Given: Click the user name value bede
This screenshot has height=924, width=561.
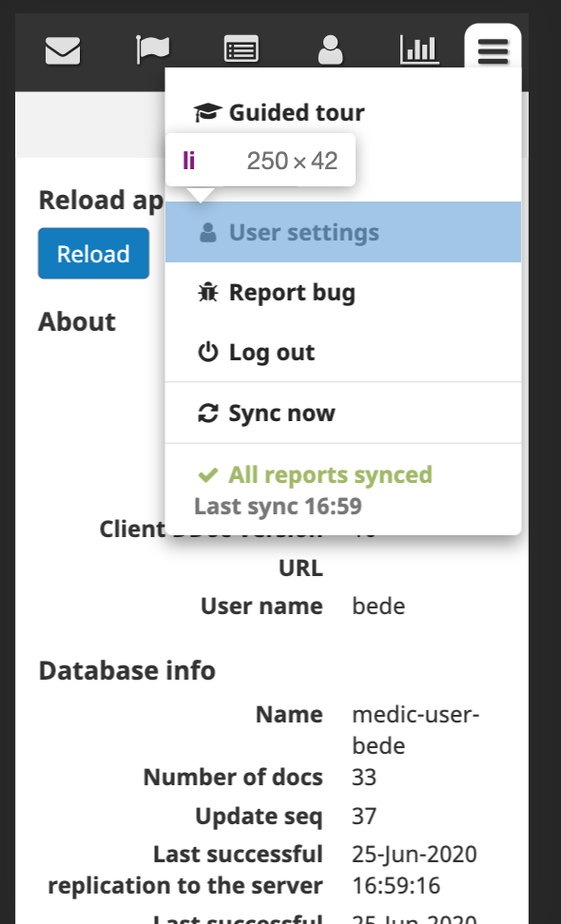Looking at the screenshot, I should (x=378, y=606).
